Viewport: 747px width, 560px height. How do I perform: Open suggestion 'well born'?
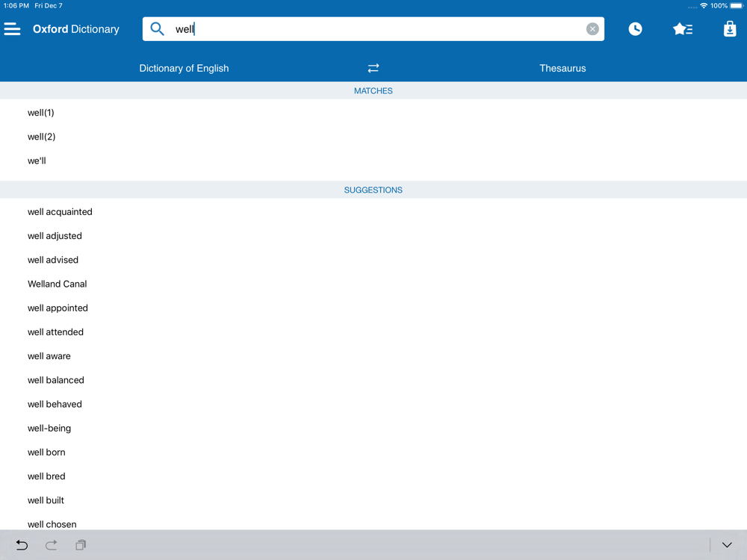point(373,452)
